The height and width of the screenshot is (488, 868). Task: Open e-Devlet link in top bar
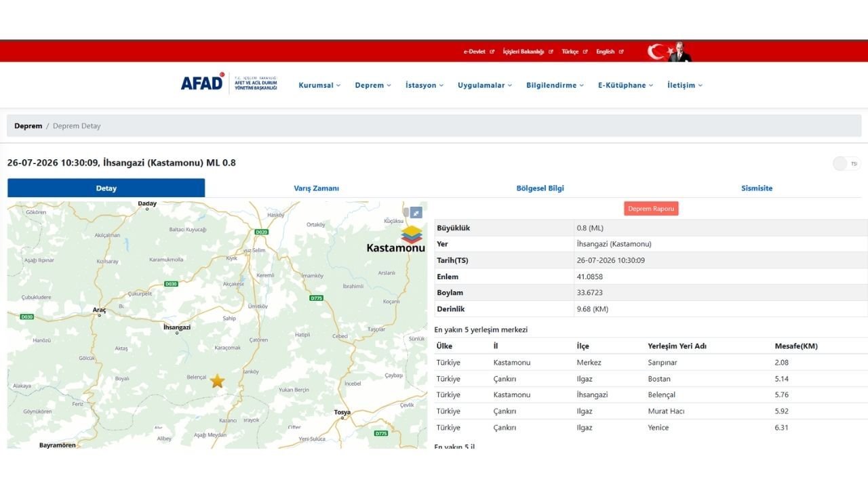point(475,52)
